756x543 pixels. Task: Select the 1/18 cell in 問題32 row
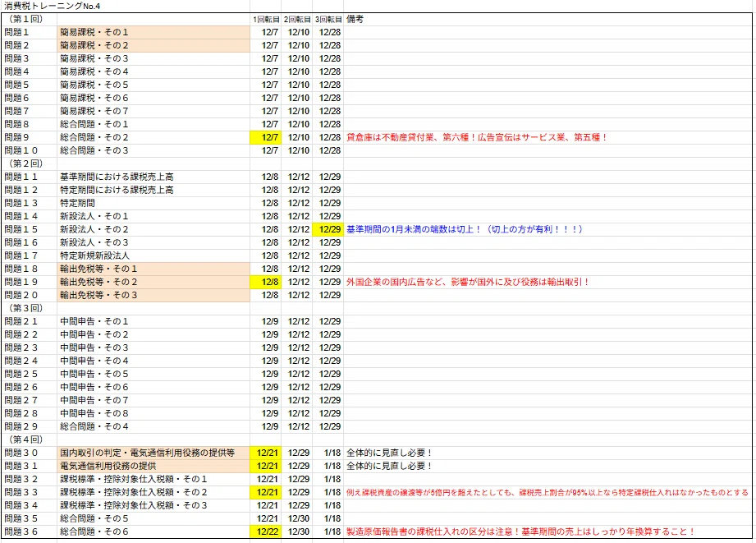click(328, 479)
